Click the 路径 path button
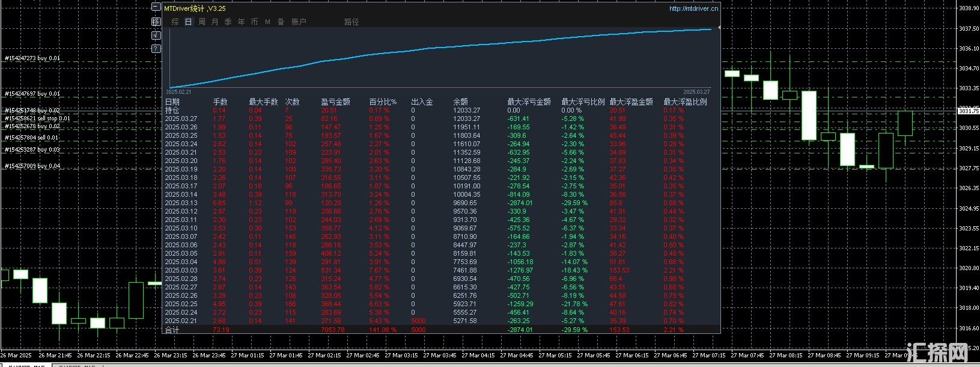This screenshot has height=367, width=980. click(x=352, y=22)
